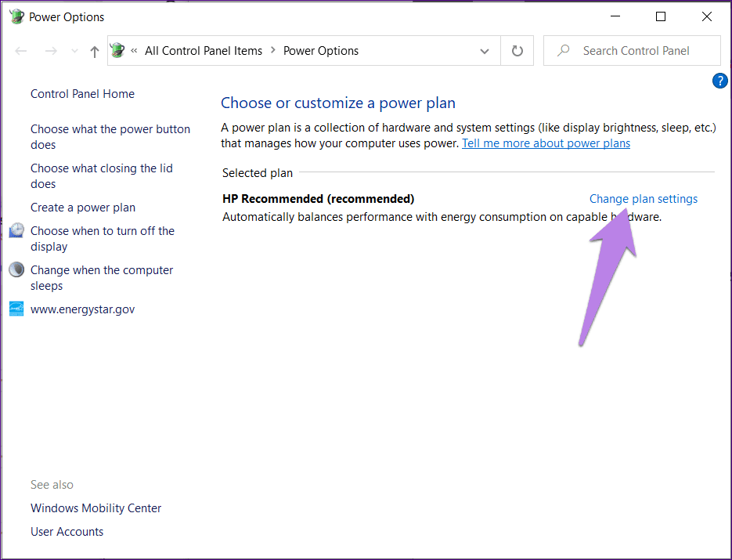Open the recent locations dropdown arrow
Viewport: 732px width, 560px height.
tap(74, 51)
